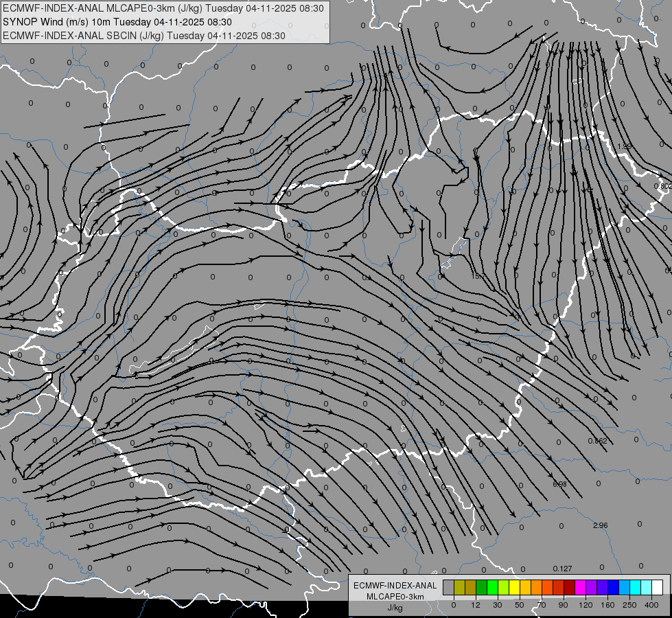Click the 'MLCAPE0-3km' legend label

(395, 597)
